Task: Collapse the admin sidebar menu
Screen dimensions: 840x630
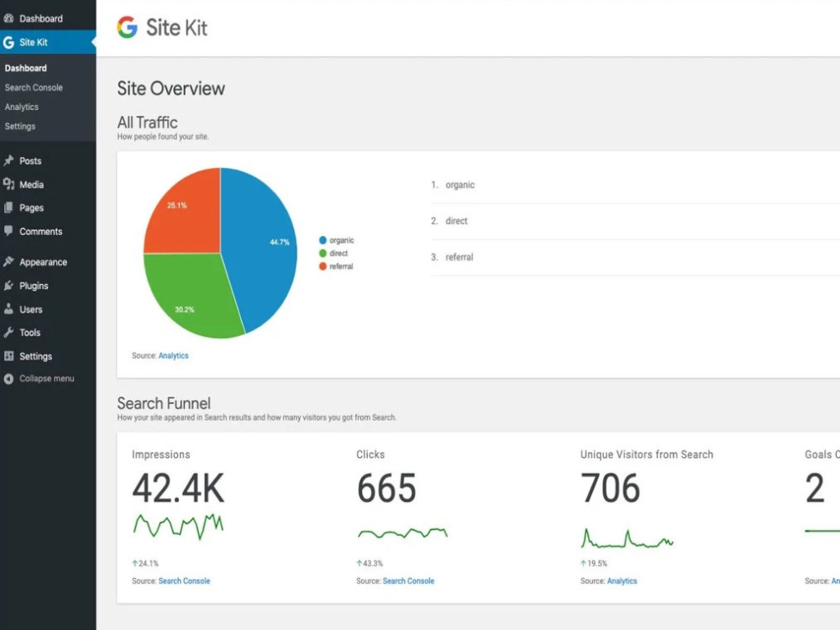Action: pos(48,379)
